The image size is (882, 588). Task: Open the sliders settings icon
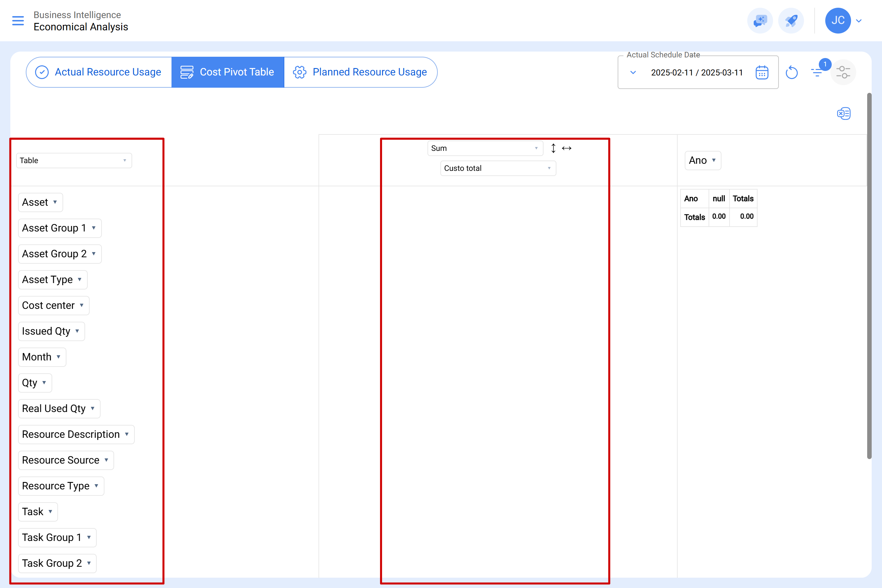click(x=843, y=72)
